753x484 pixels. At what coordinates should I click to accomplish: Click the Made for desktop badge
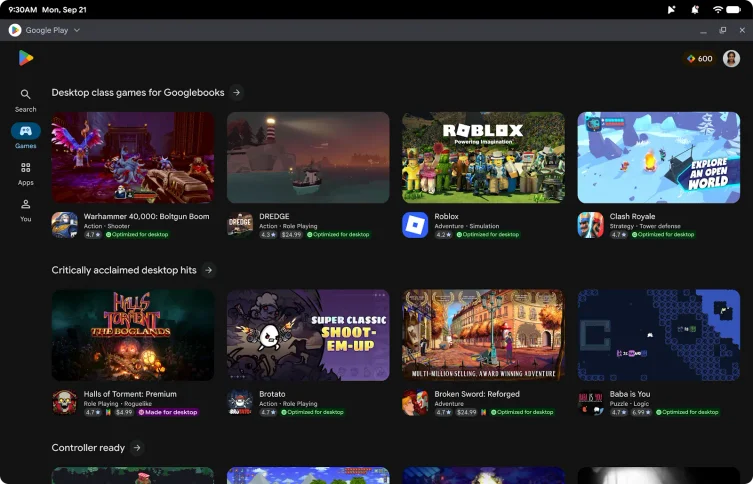coord(168,412)
